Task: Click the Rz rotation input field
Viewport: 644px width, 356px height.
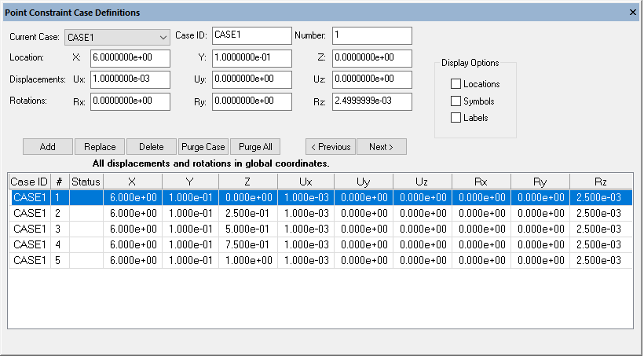Action: click(371, 101)
